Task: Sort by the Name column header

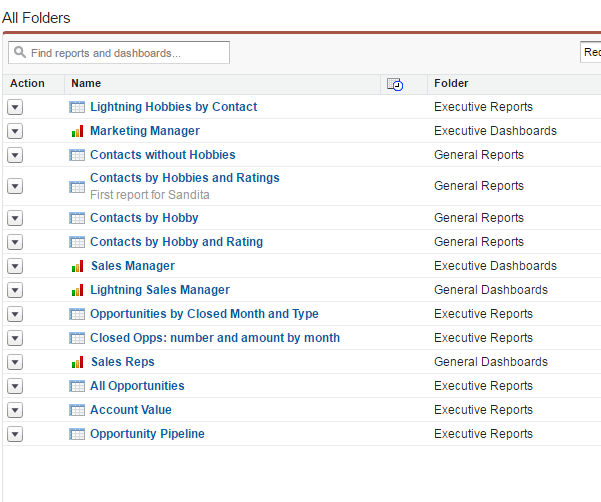Action: tap(86, 84)
